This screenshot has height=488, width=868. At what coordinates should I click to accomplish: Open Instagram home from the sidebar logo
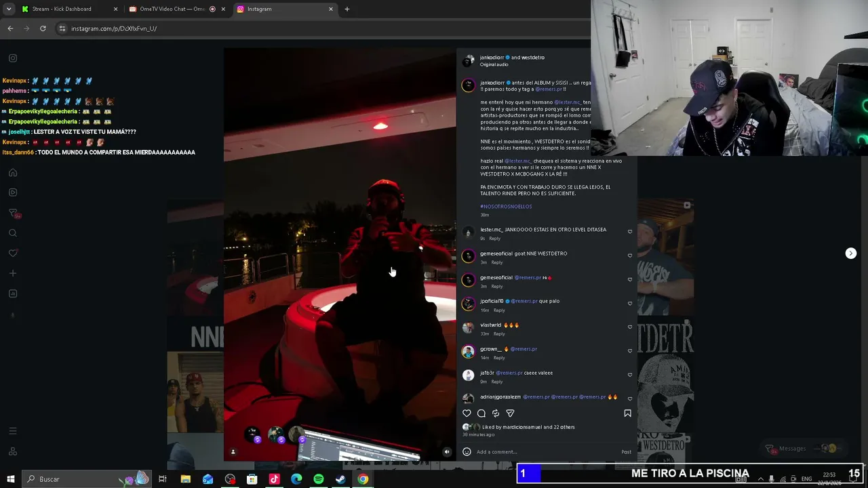13,58
